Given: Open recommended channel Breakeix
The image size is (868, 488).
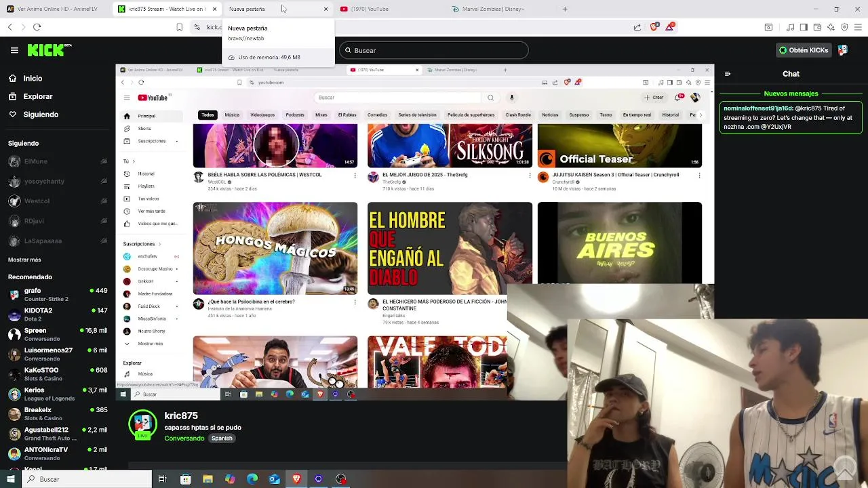Looking at the screenshot, I should 58,413.
